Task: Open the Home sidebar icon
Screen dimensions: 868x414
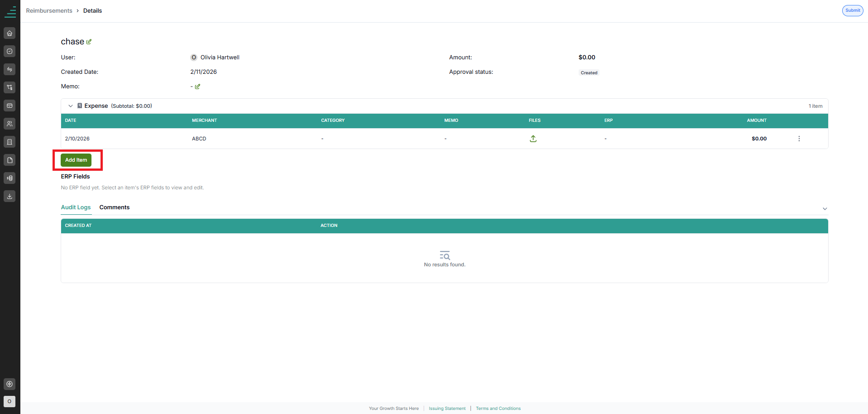Action: tap(10, 33)
